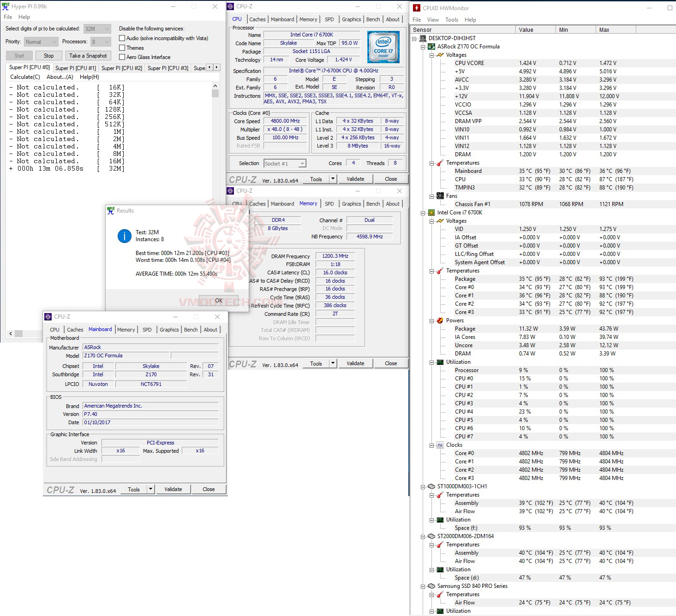Click the CPU-Z icon in the Mainboard window title
The image size is (676, 616).
(x=48, y=317)
